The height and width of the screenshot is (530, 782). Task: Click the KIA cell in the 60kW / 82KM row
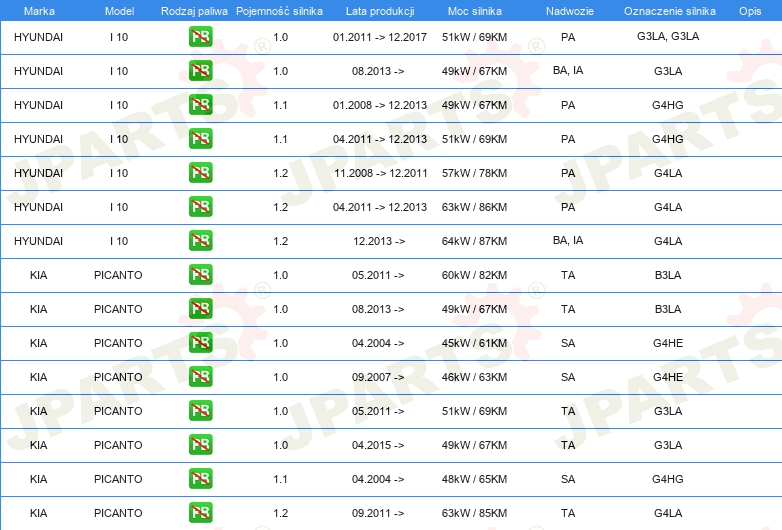pyautogui.click(x=38, y=275)
